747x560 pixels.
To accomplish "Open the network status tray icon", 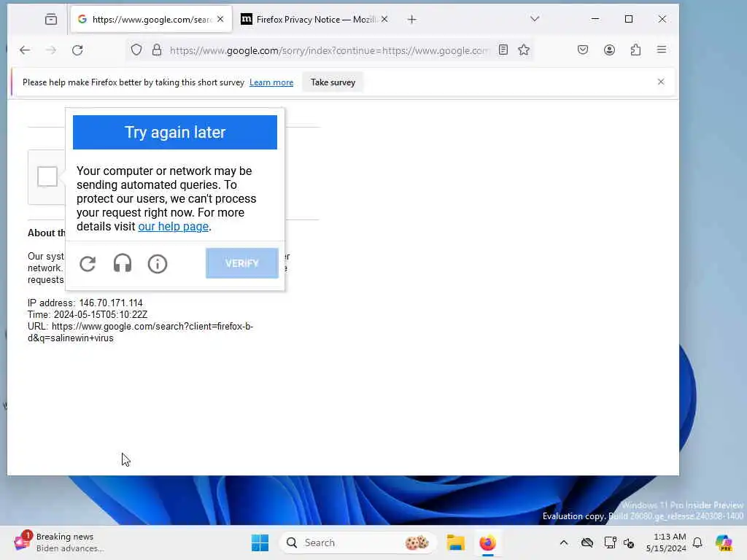I will coord(610,542).
